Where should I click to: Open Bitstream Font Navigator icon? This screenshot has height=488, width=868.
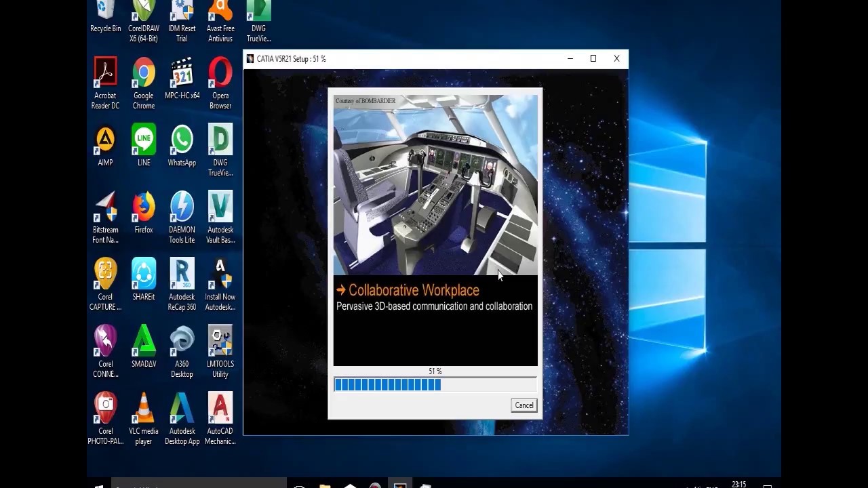pos(105,218)
